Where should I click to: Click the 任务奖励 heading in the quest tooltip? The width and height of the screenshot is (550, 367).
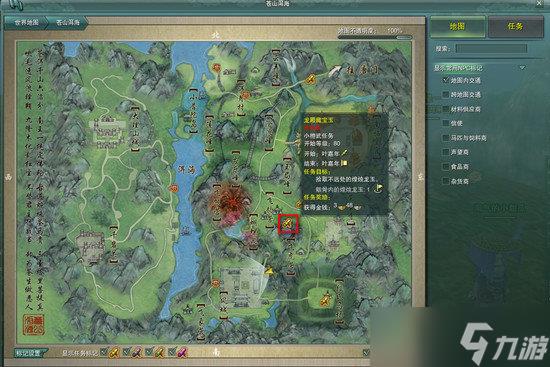317,198
